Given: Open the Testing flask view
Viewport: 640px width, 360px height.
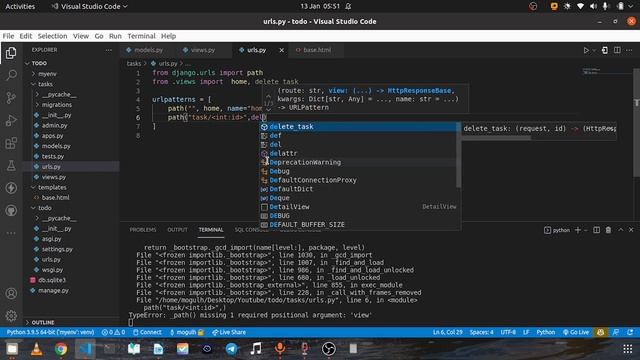Looking at the screenshot, I should point(11,165).
